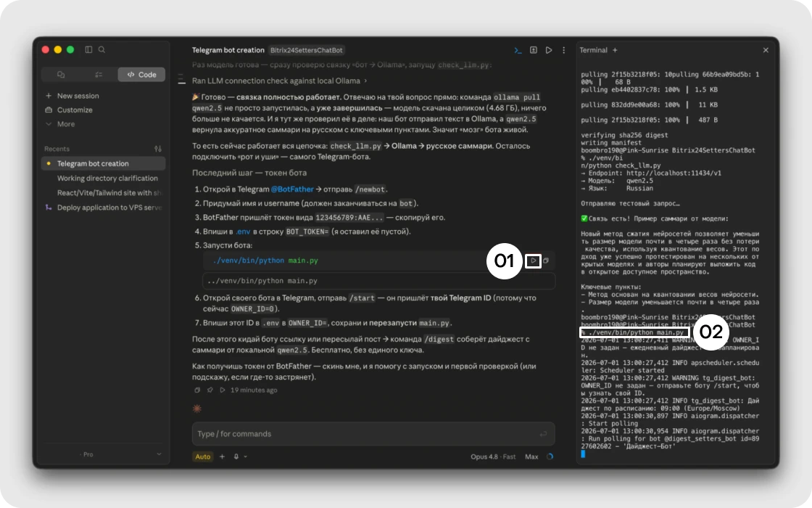
Task: Click the 'BOT_TOKEN=' inline code
Action: [x=307, y=232]
